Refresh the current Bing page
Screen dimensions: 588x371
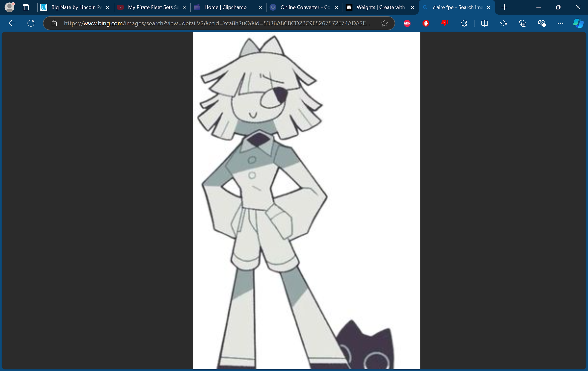31,23
